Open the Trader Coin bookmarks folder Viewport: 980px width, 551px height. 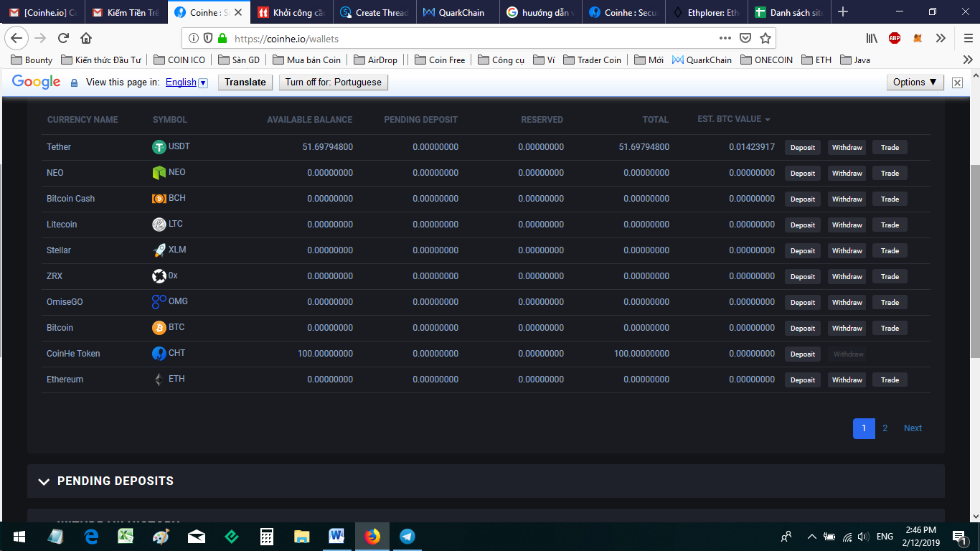(x=592, y=60)
